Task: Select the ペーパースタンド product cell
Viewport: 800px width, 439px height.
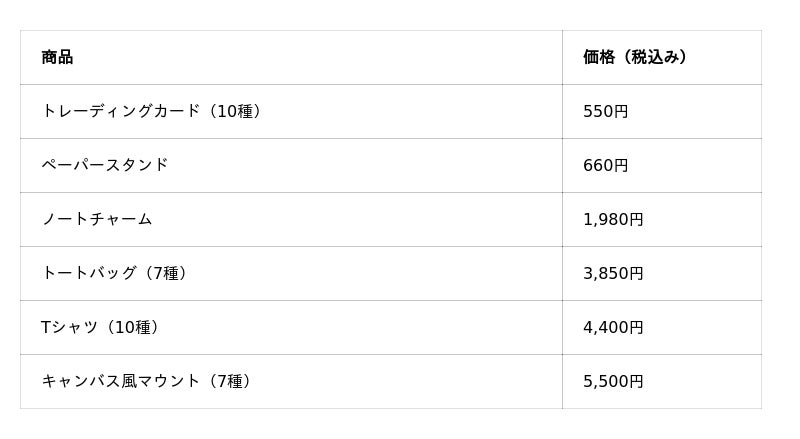Action: tap(105, 165)
